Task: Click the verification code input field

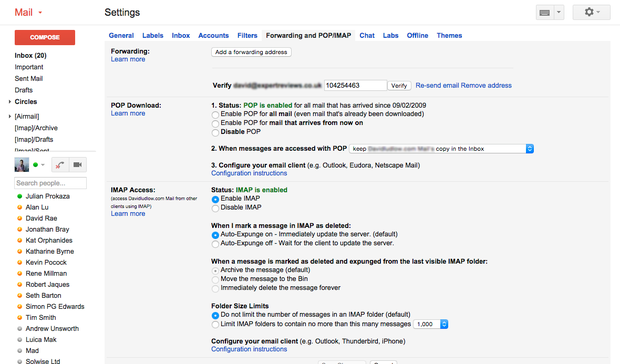Action: click(355, 85)
